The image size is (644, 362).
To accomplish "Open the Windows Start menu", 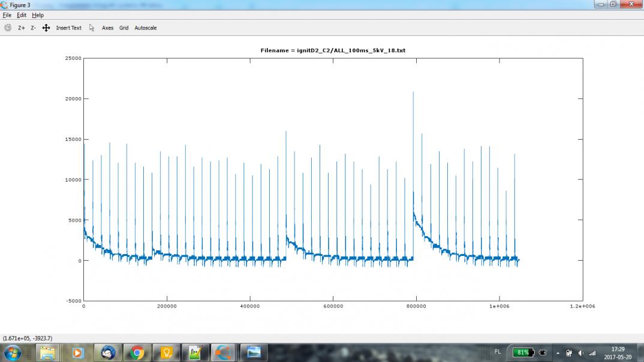I will 13,352.
